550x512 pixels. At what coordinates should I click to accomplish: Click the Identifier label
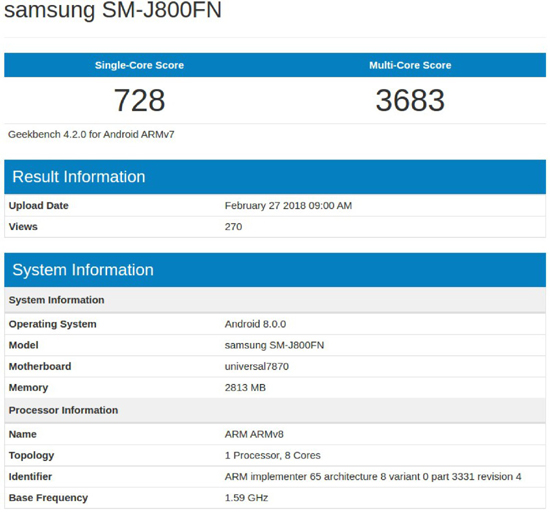(x=30, y=477)
